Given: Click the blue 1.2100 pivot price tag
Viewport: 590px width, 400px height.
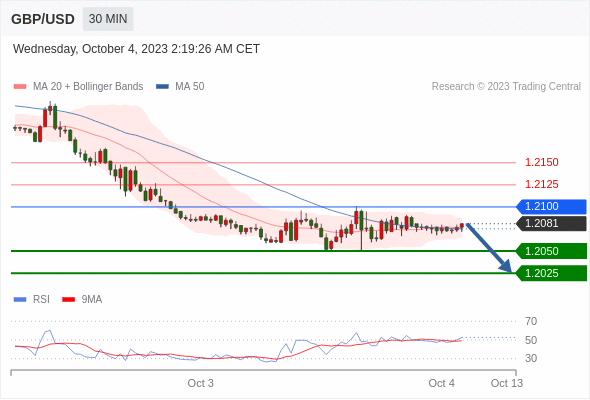Looking at the screenshot, I should (x=551, y=207).
